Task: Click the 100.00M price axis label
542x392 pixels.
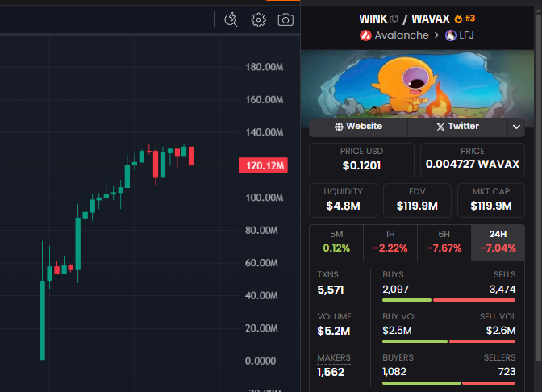Action: coord(264,198)
